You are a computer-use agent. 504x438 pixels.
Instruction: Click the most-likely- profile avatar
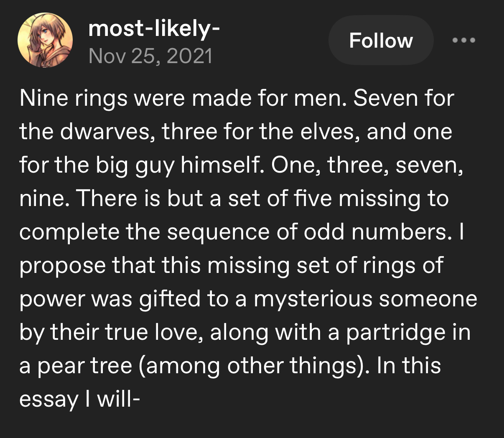tap(45, 40)
